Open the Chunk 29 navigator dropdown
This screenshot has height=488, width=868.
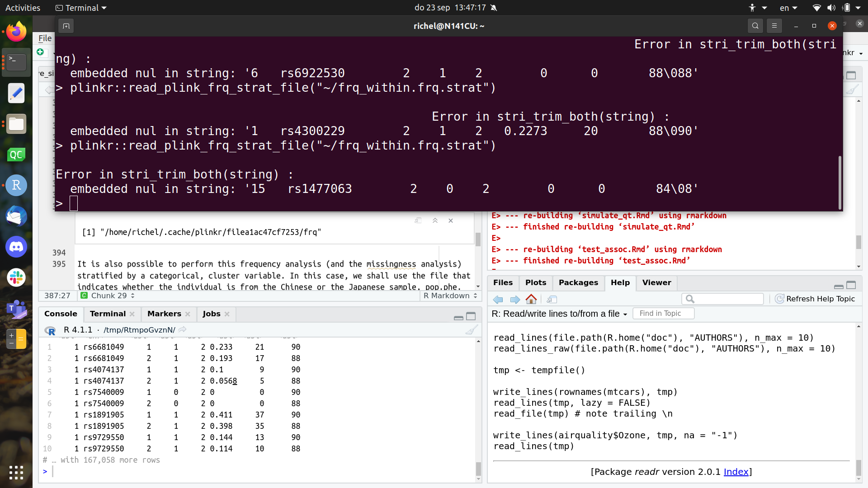[x=107, y=296]
